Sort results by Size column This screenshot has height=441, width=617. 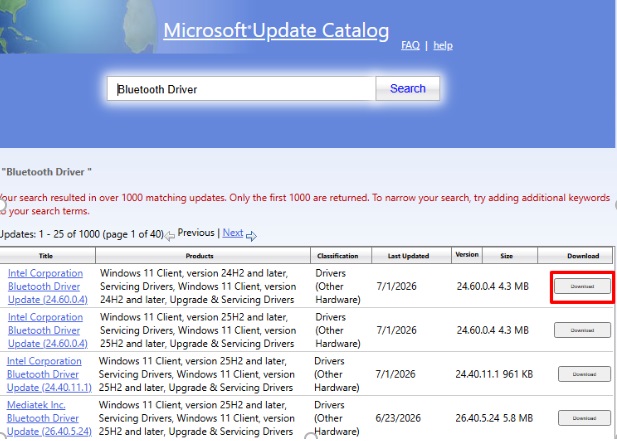(506, 256)
